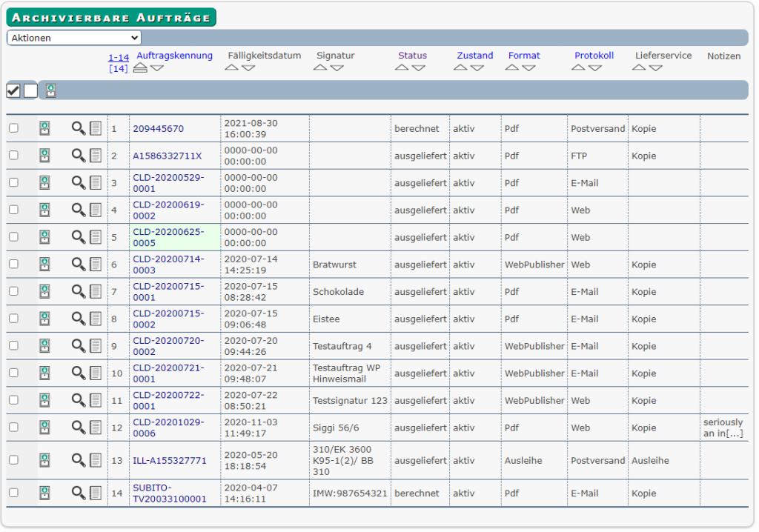The image size is (759, 532).
Task: Tick checkbox for order CLD-20200714-0003
Action: [13, 264]
